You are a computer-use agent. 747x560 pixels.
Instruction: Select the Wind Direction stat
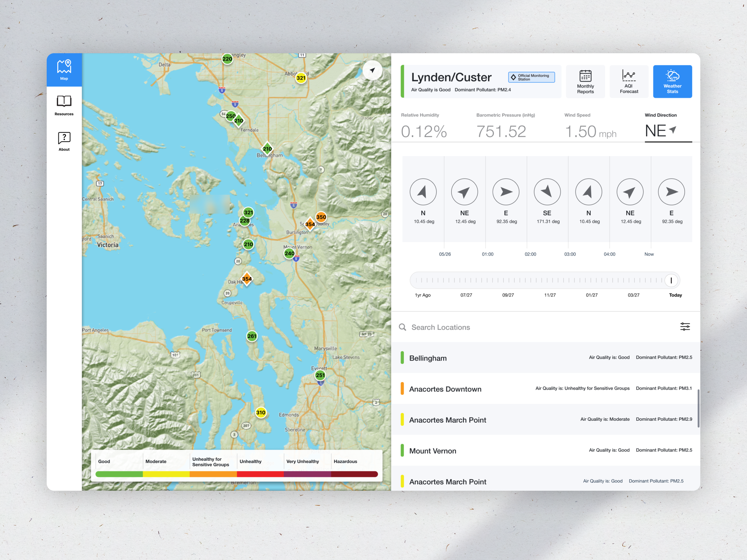point(668,127)
